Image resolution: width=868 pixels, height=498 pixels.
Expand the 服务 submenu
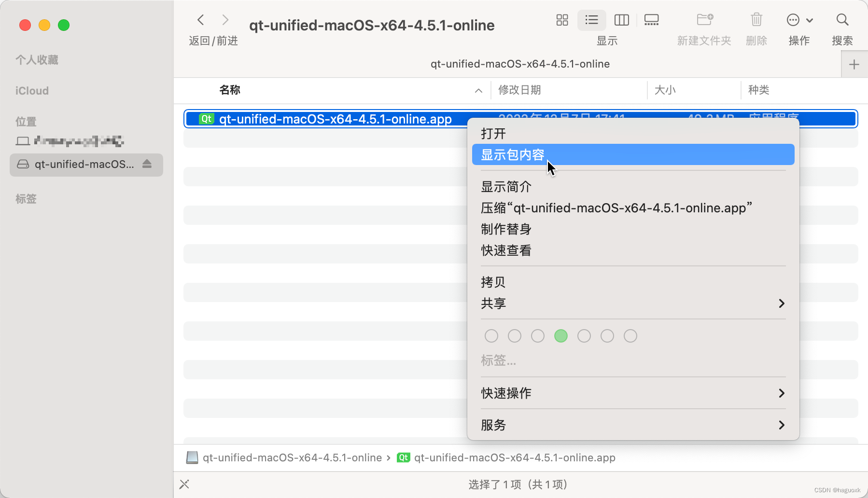pos(633,425)
